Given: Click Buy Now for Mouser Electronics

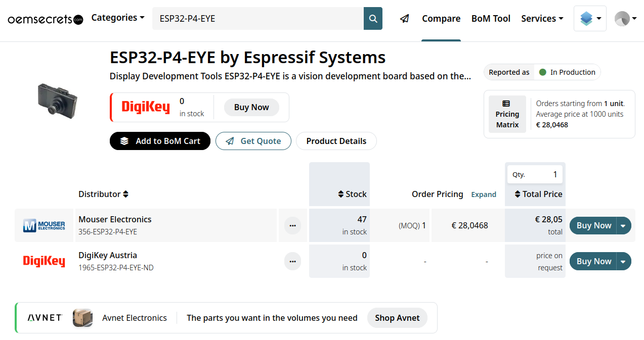Looking at the screenshot, I should point(593,225).
